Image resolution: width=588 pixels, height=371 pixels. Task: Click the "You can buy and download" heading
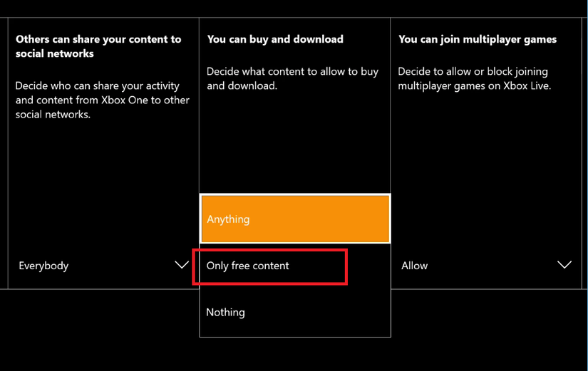click(275, 39)
